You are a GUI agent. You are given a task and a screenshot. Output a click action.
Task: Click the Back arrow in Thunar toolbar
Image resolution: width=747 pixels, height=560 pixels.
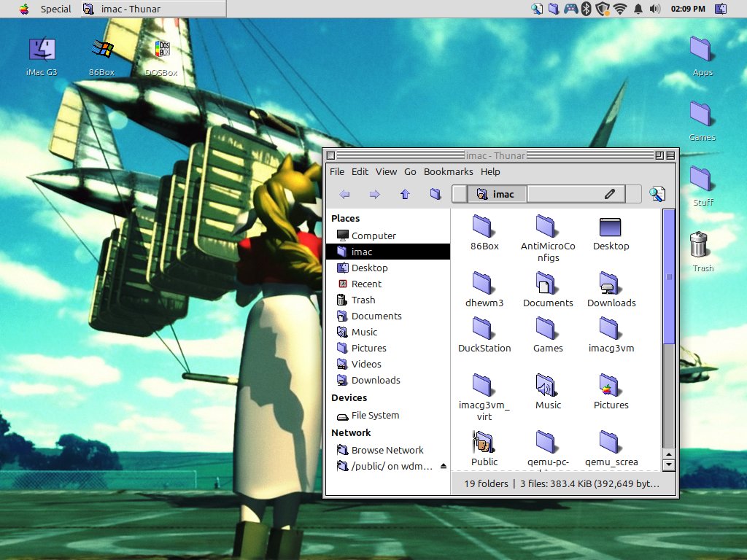point(344,194)
